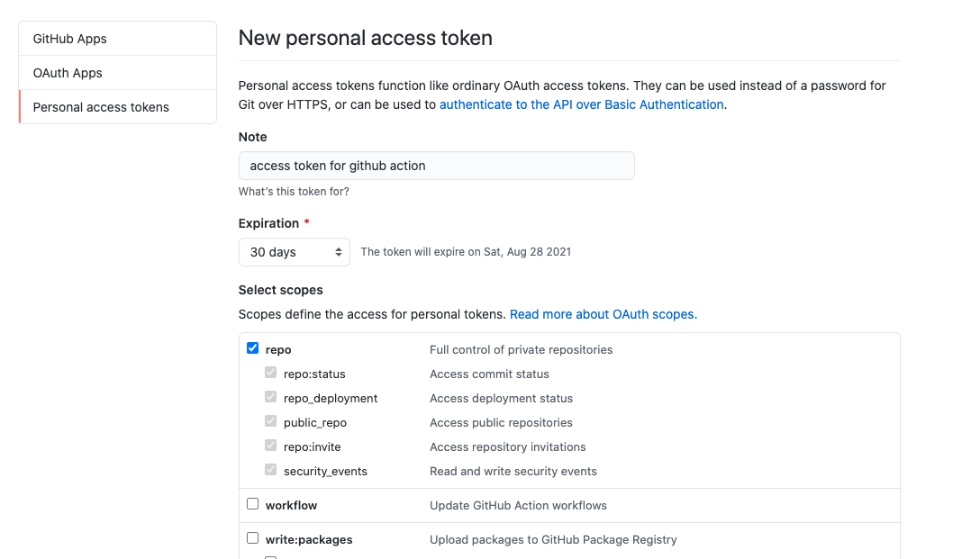The image size is (980, 559).
Task: Open the Basic Authentication API link
Action: 581,104
